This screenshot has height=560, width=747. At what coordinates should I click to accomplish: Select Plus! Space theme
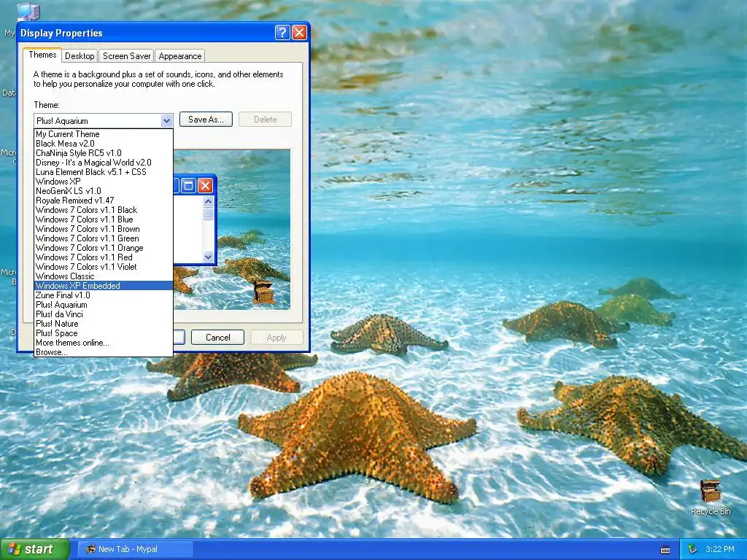pos(104,333)
